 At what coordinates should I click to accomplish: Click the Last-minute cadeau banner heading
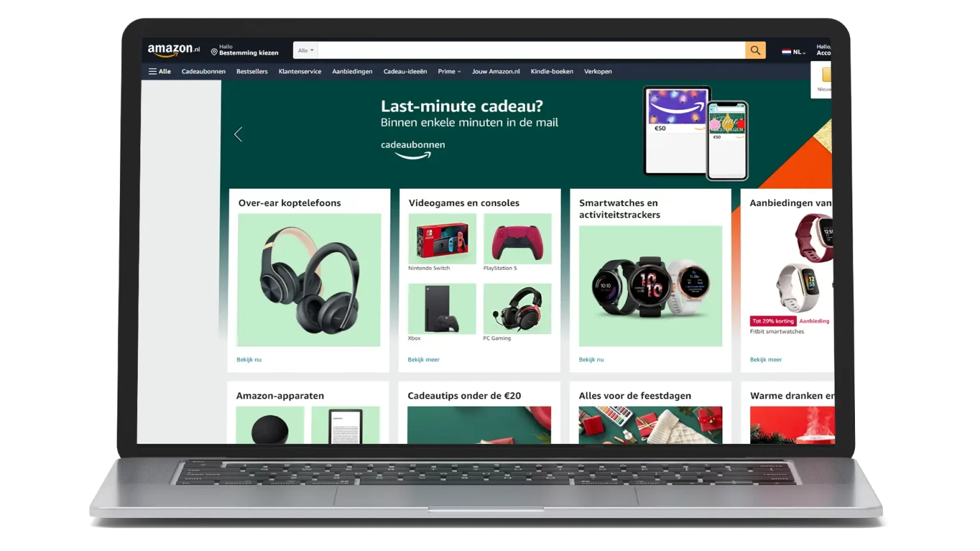462,106
